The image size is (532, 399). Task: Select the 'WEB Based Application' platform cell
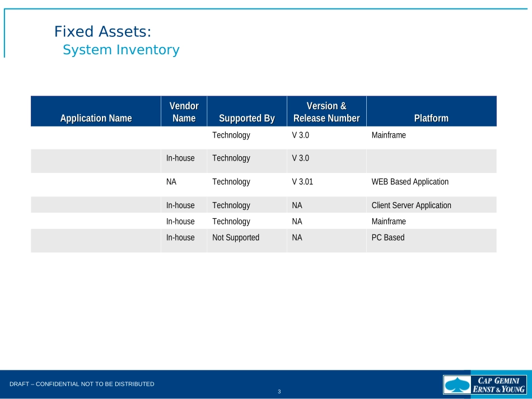click(410, 182)
